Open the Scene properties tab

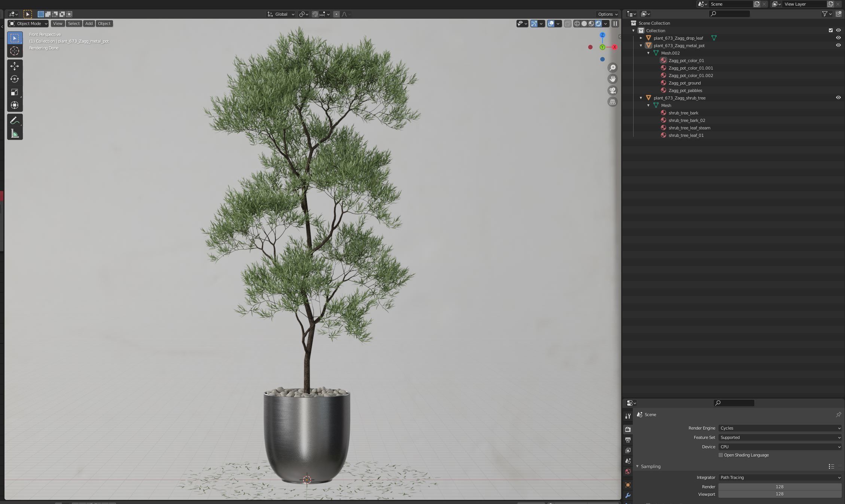pyautogui.click(x=628, y=461)
